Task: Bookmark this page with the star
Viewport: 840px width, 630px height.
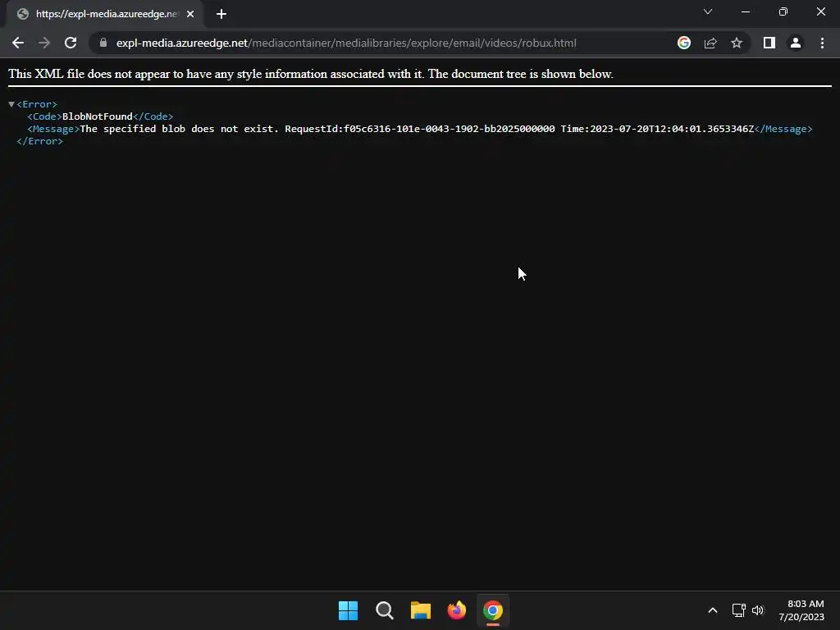Action: tap(737, 43)
